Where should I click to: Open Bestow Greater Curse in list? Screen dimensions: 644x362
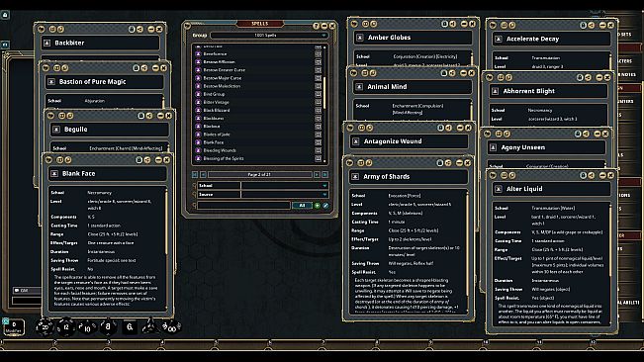point(225,70)
